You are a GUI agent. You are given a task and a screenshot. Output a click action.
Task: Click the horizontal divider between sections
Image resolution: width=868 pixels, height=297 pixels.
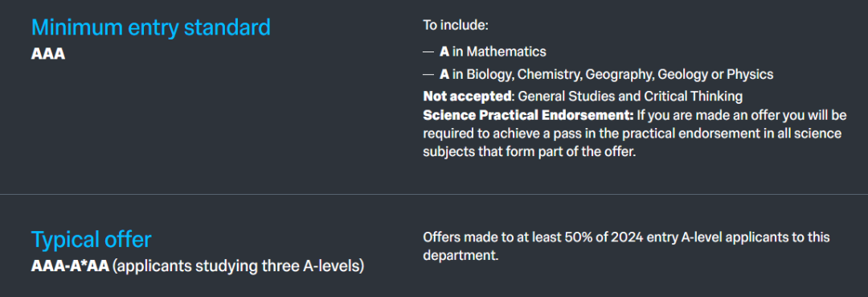tap(434, 195)
